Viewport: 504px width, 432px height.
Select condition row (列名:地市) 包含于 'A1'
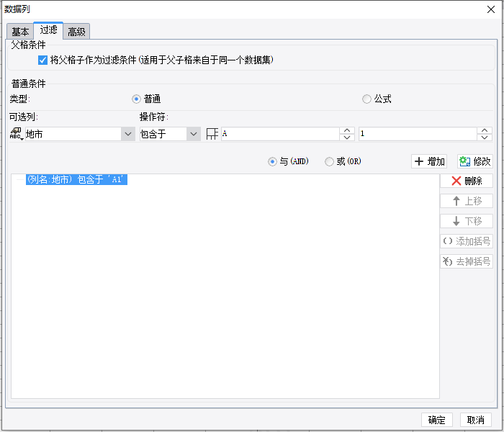coord(76,179)
